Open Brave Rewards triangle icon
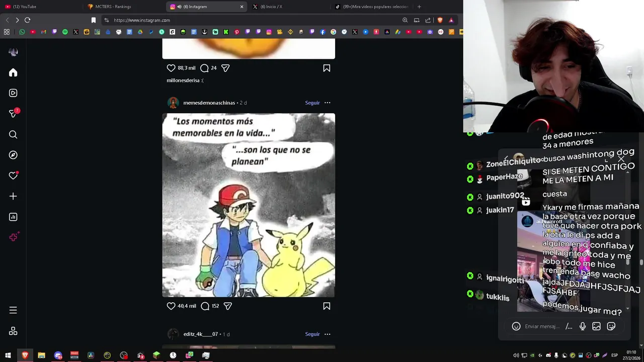 click(x=451, y=20)
